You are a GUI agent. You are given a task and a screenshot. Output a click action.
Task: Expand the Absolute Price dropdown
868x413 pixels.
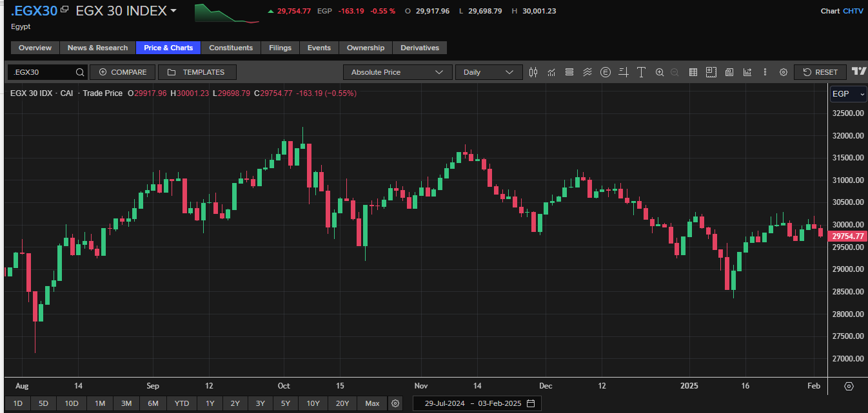click(x=397, y=72)
